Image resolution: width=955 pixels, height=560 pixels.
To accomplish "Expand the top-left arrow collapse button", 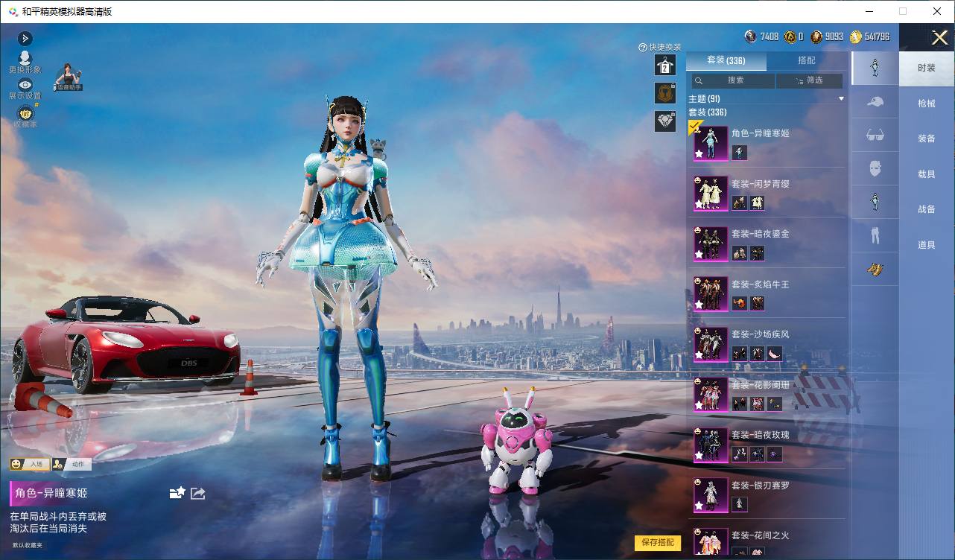I will click(25, 38).
